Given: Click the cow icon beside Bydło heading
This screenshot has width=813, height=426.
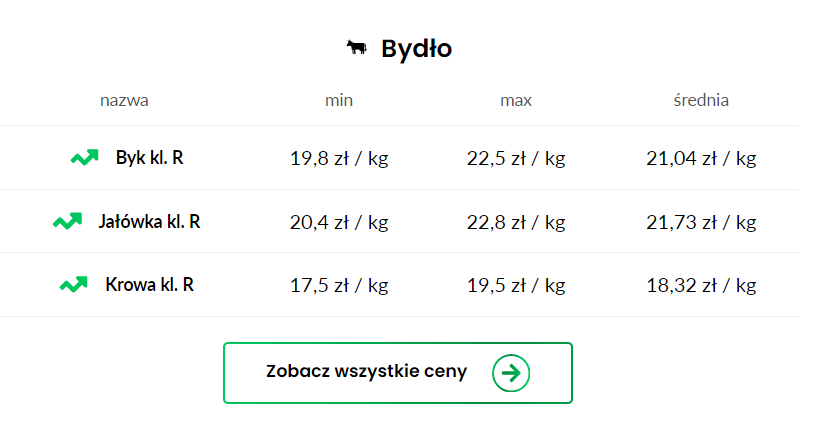Looking at the screenshot, I should (357, 48).
